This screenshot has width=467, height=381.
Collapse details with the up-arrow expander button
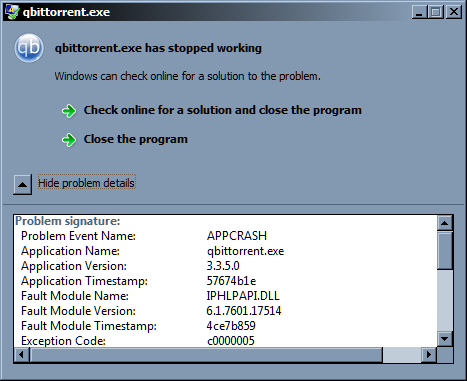[x=23, y=184]
